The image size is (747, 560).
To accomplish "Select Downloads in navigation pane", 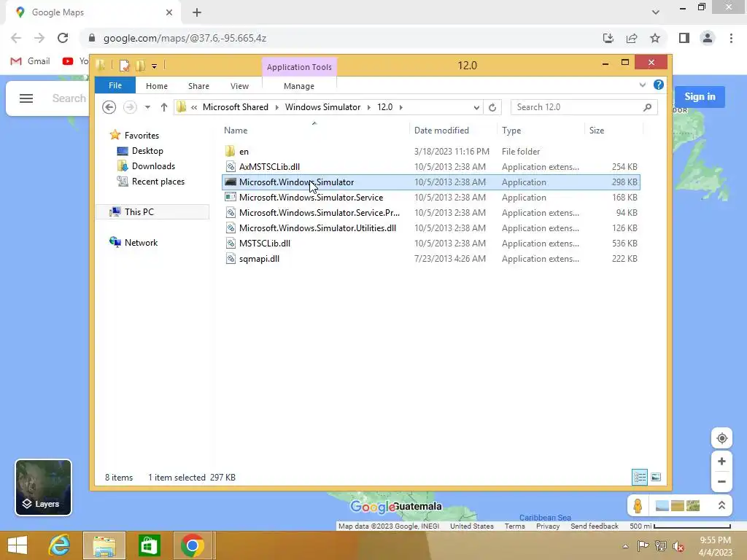I will point(153,166).
